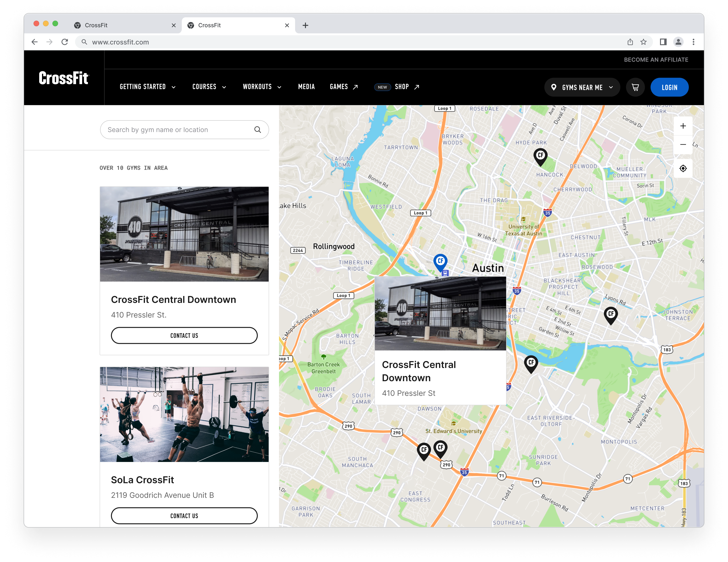This screenshot has height=562, width=728.
Task: Click the 410 Pressler St. address in list
Action: 139,315
